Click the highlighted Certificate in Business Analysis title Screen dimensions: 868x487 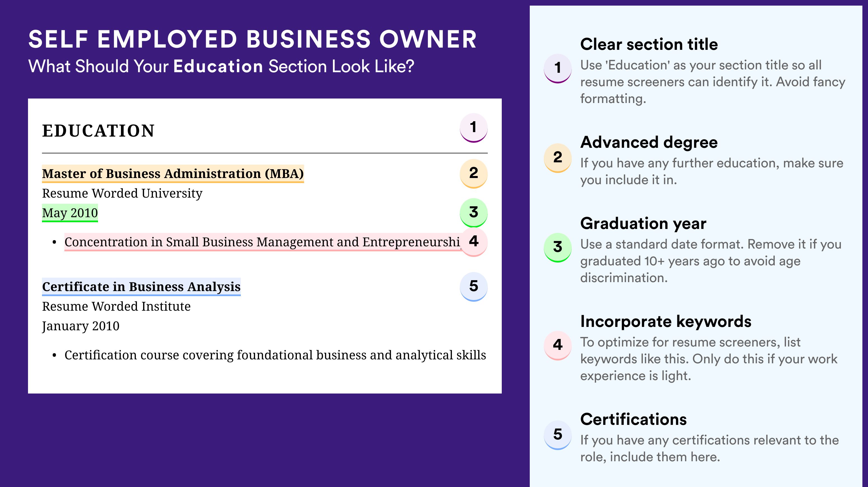click(141, 287)
